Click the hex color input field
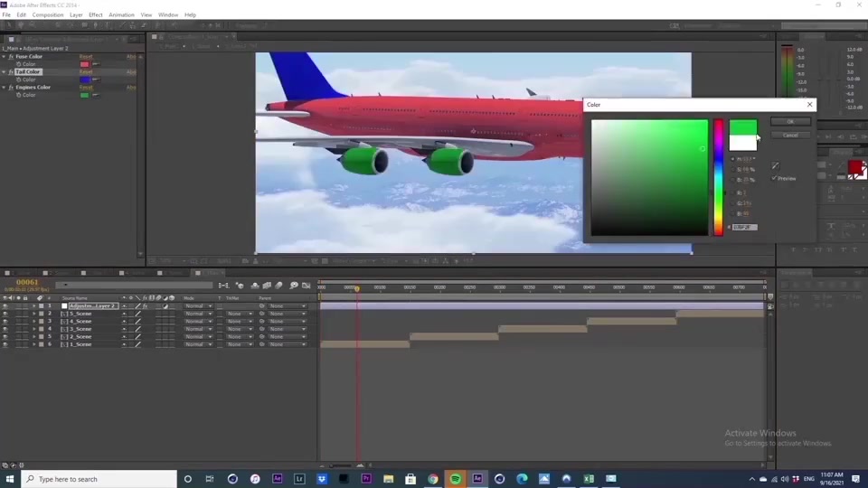 click(x=744, y=228)
